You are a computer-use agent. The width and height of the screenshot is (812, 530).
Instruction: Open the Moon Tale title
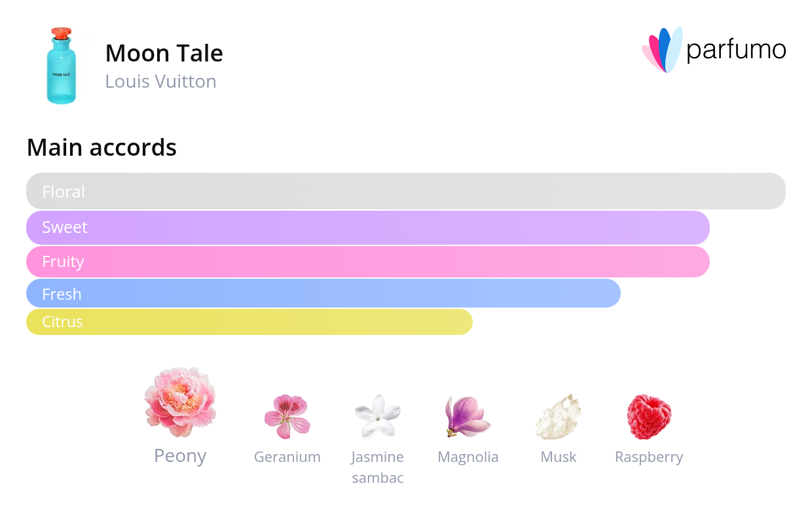pyautogui.click(x=164, y=53)
